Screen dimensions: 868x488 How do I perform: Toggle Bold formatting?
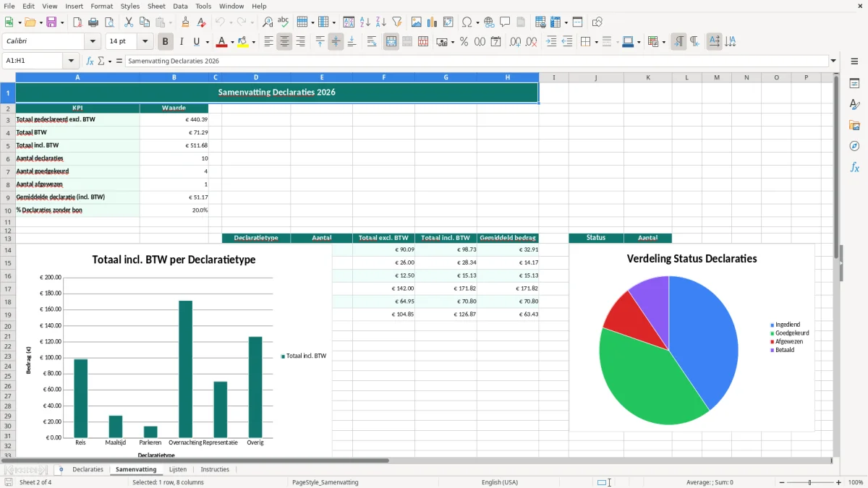click(x=166, y=42)
